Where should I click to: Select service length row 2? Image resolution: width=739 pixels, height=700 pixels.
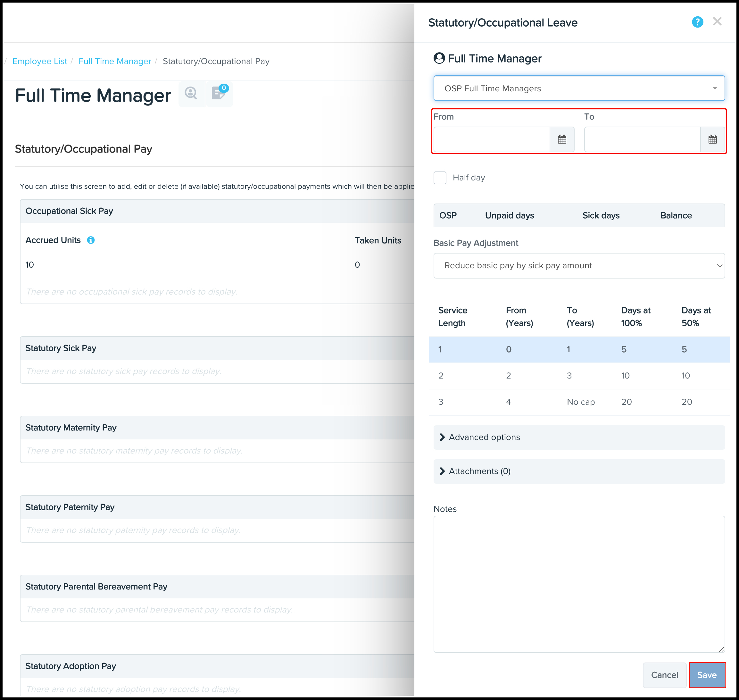coord(578,376)
